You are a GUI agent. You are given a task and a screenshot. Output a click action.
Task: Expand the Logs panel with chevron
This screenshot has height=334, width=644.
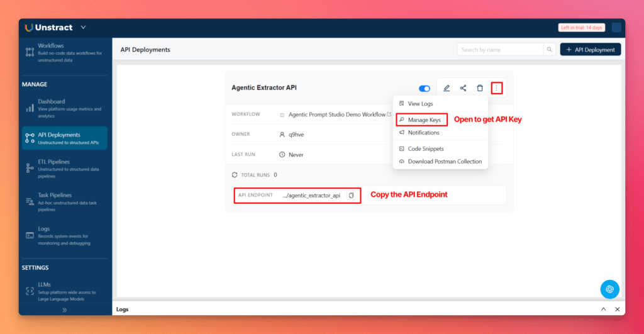(604, 309)
